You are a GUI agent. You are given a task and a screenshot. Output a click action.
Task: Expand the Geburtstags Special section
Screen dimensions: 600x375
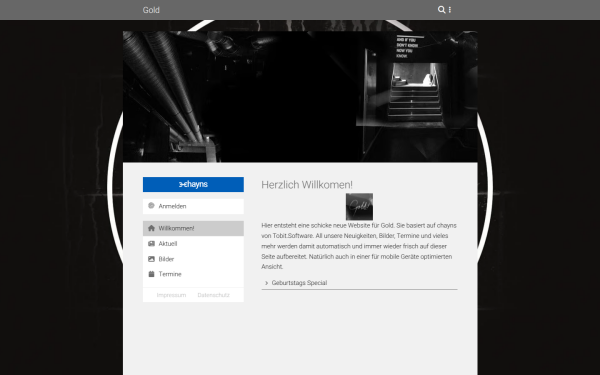[x=359, y=283]
